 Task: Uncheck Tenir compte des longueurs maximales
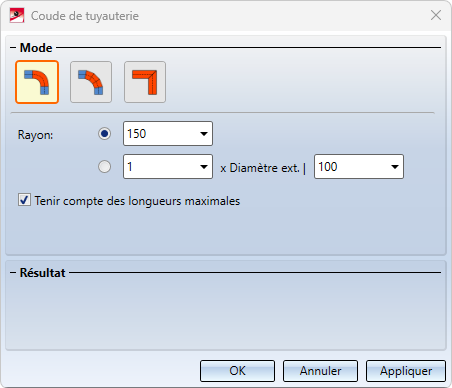tap(24, 200)
